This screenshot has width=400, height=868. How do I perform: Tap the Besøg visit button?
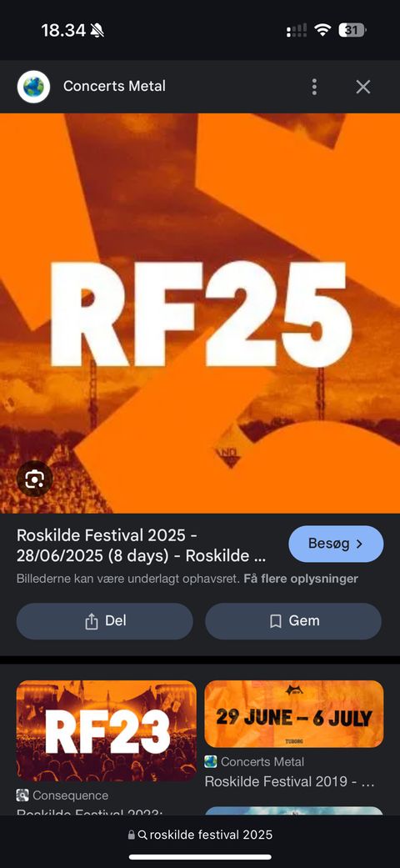[x=336, y=544]
